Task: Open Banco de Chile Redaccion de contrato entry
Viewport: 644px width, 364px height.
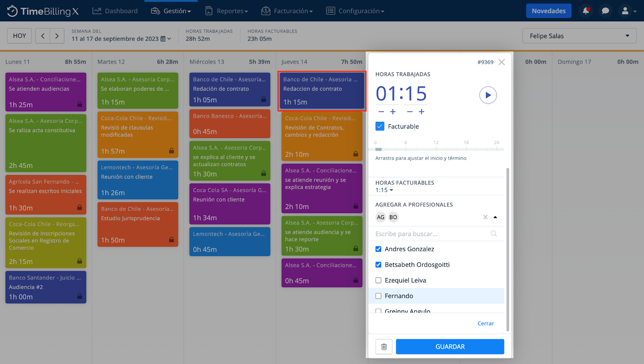Action: (x=322, y=91)
